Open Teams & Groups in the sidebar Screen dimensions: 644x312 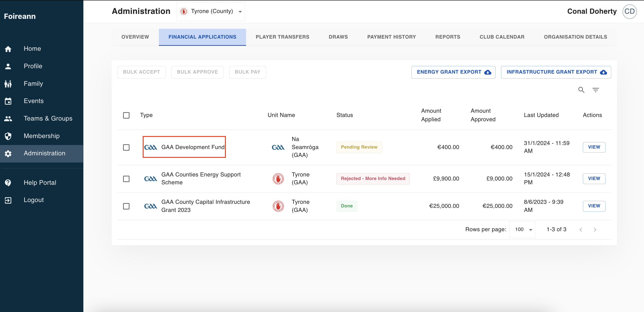click(x=42, y=119)
